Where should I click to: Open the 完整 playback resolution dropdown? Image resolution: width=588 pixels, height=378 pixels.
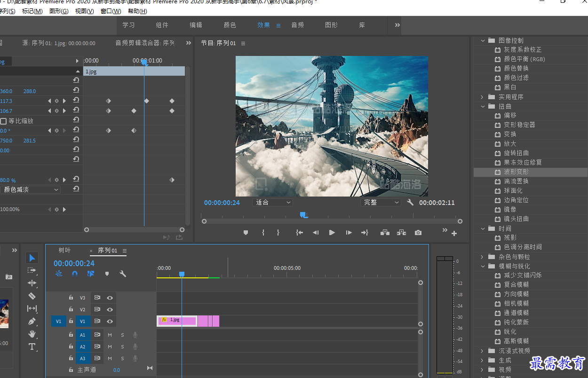click(381, 203)
